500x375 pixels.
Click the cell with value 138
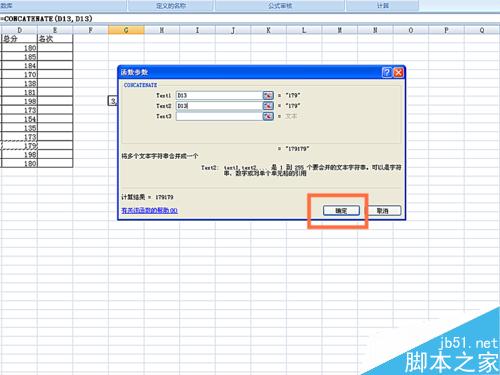(x=19, y=83)
